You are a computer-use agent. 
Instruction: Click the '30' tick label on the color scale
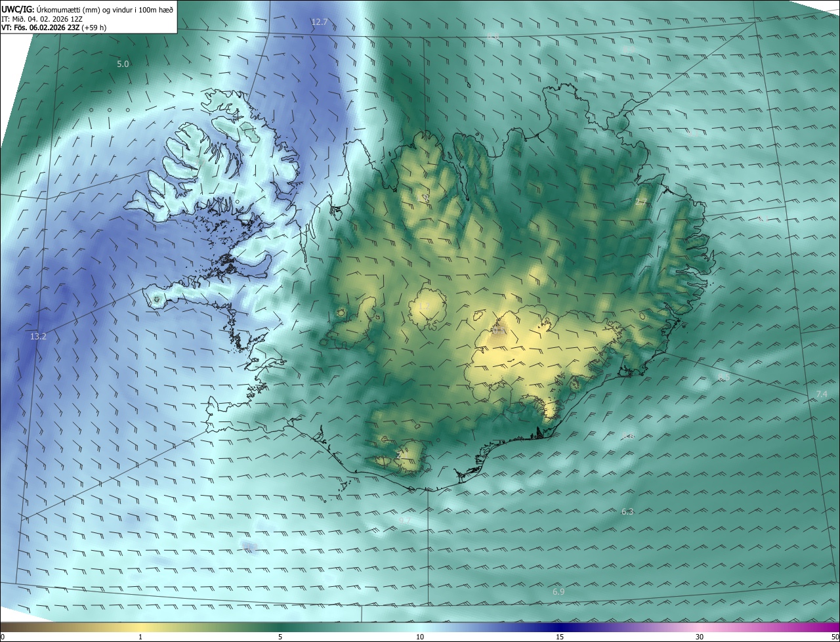tap(700, 637)
